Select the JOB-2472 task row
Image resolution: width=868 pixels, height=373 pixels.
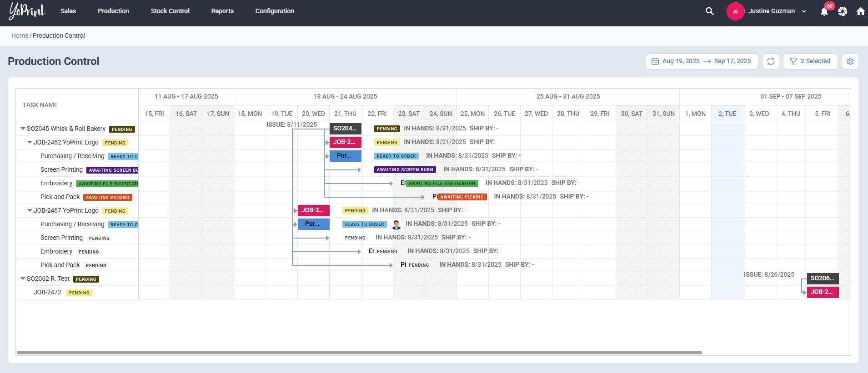(x=47, y=293)
